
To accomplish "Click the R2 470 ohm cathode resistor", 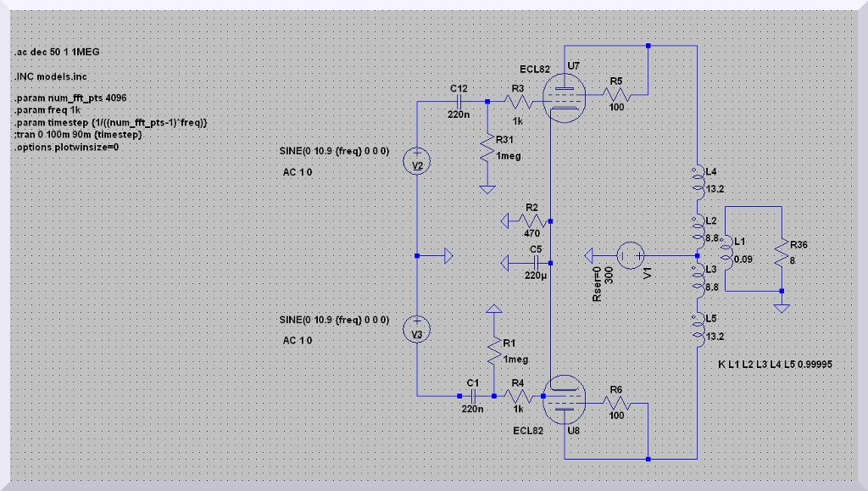I will (x=531, y=220).
